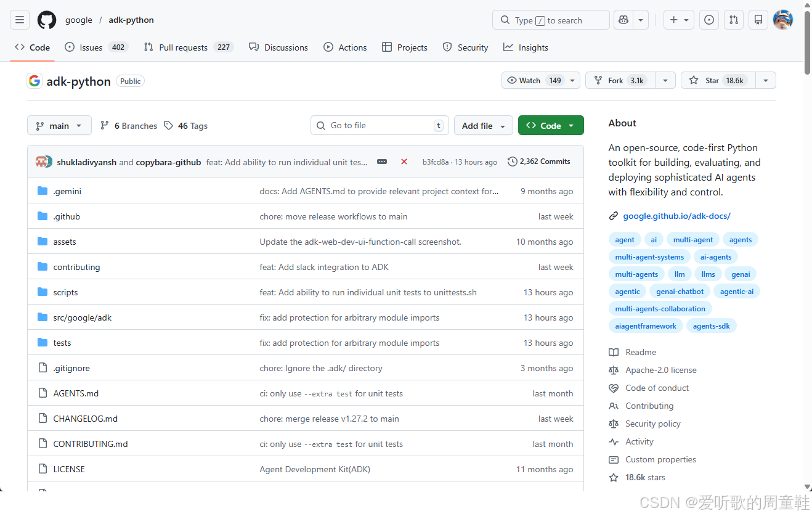This screenshot has height=516, width=812.
Task: Open the Actions tab
Action: [345, 47]
